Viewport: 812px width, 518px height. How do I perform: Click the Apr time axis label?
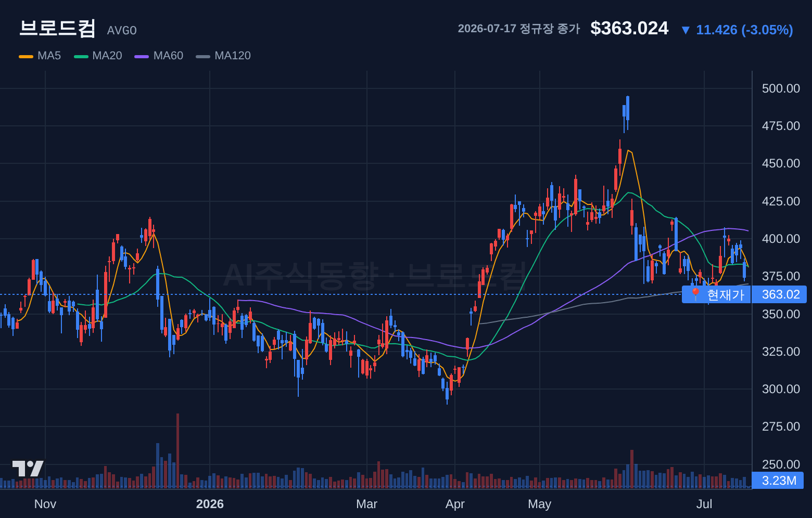455,504
